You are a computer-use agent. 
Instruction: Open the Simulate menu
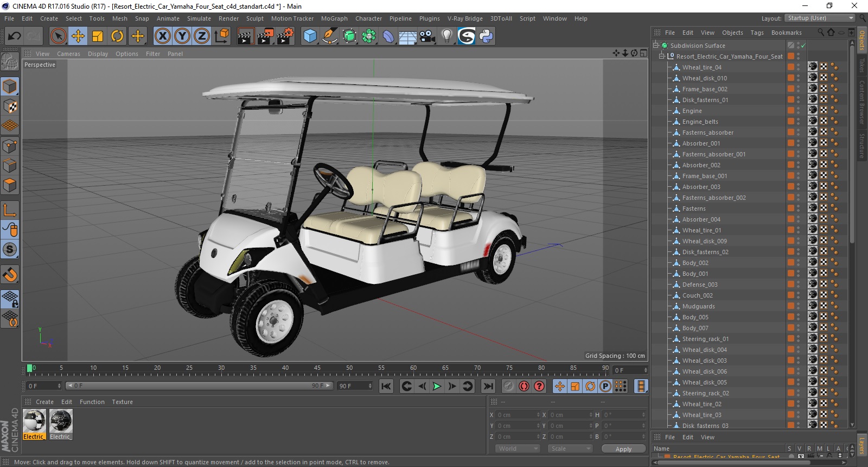pos(199,18)
